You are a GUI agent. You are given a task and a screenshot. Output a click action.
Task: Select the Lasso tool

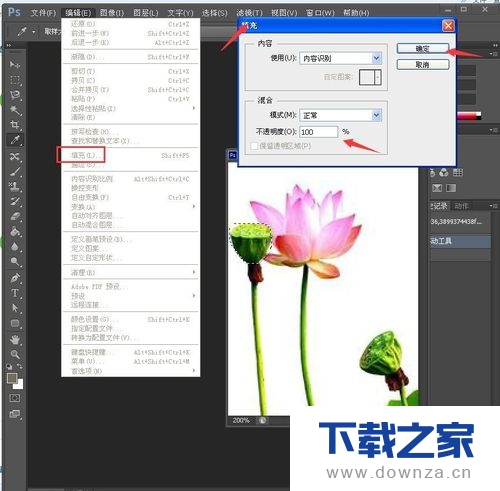coord(15,95)
